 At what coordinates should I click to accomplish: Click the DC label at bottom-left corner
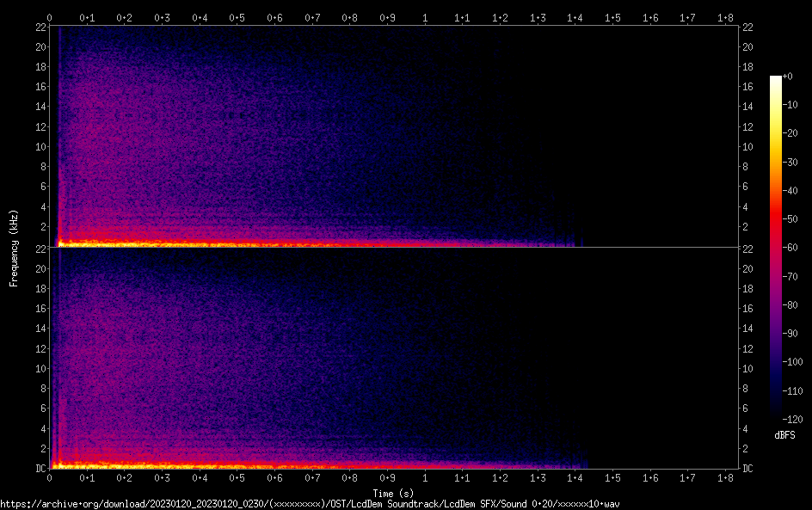coord(40,469)
